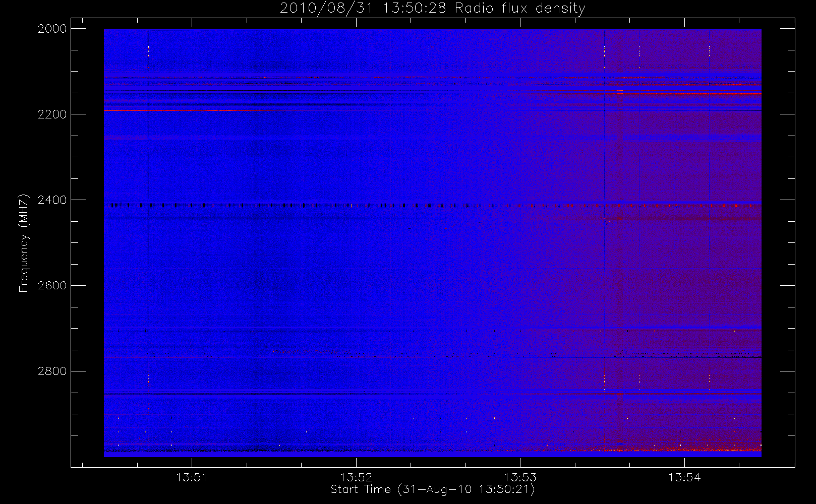Click the 2400 frequency tick label

[x=52, y=200]
